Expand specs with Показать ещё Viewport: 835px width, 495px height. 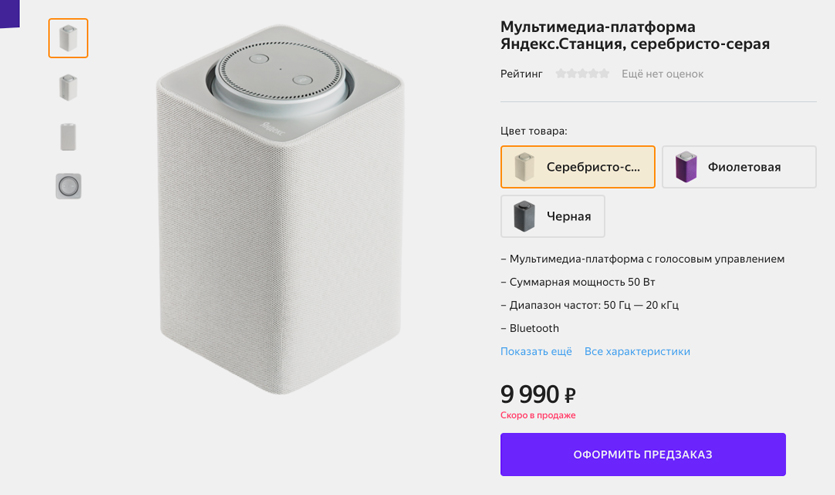(536, 352)
